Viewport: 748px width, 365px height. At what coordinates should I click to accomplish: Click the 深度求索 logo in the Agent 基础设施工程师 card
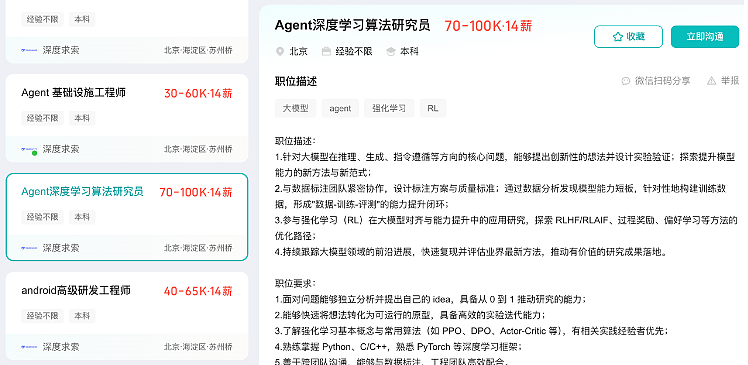click(x=29, y=149)
